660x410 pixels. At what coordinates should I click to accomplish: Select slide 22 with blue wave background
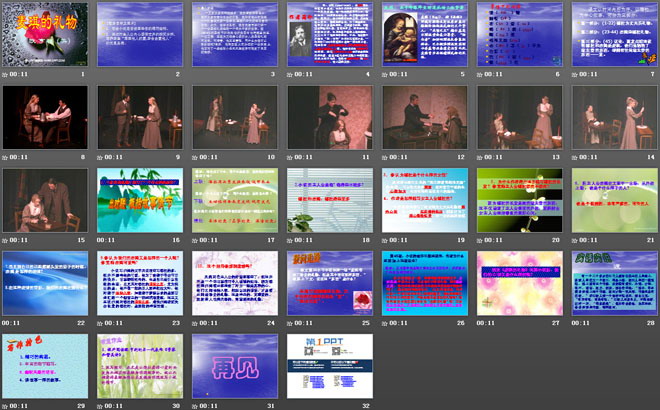tap(45, 283)
